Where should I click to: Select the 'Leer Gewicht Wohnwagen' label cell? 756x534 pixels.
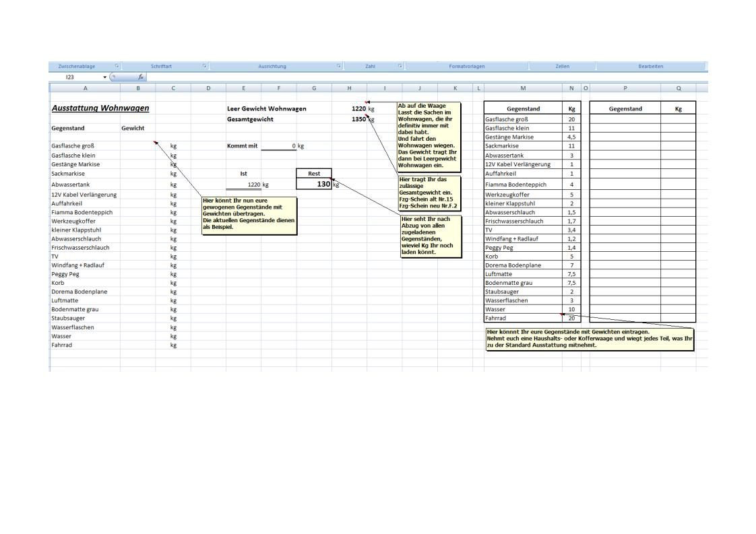pos(267,109)
